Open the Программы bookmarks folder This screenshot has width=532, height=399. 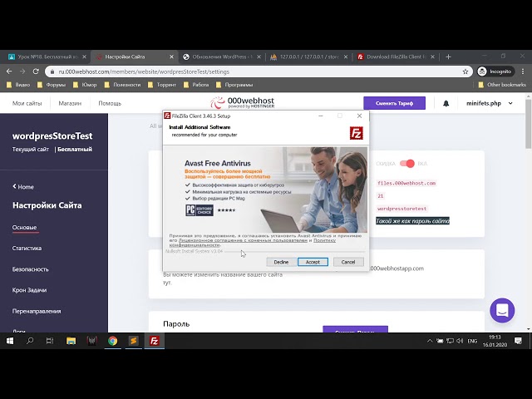pos(234,85)
